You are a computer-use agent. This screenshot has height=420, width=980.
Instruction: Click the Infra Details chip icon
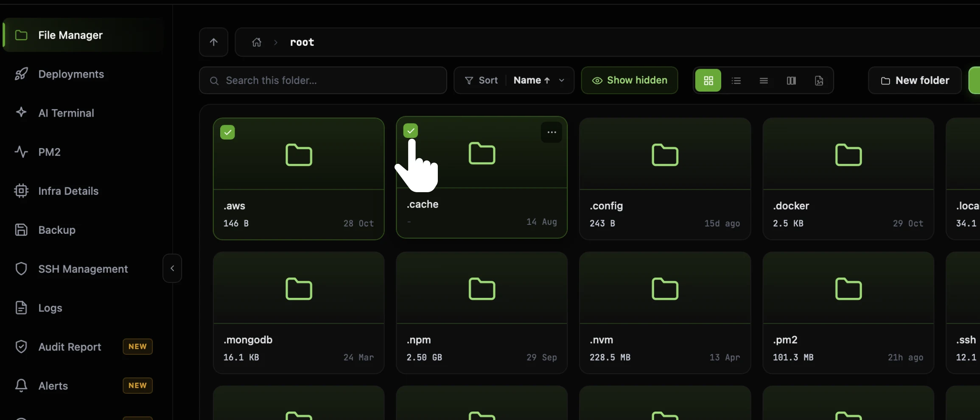coord(21,191)
